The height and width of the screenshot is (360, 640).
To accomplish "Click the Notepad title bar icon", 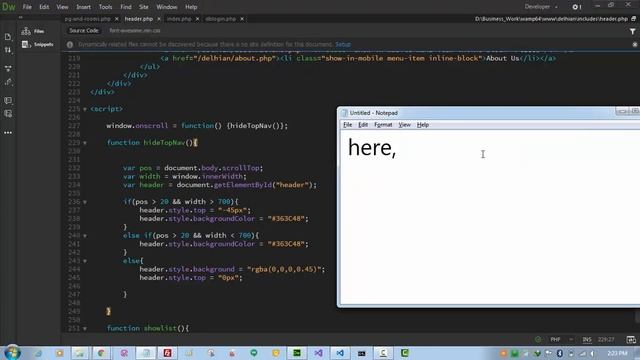I will coord(344,113).
